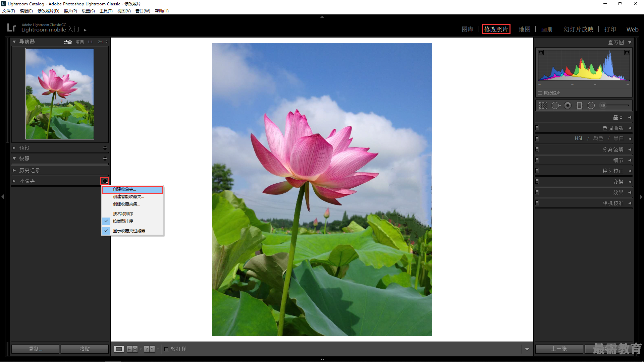This screenshot has width=644, height=362.
Task: Expand the 历史记录 panel
Action: (x=14, y=170)
